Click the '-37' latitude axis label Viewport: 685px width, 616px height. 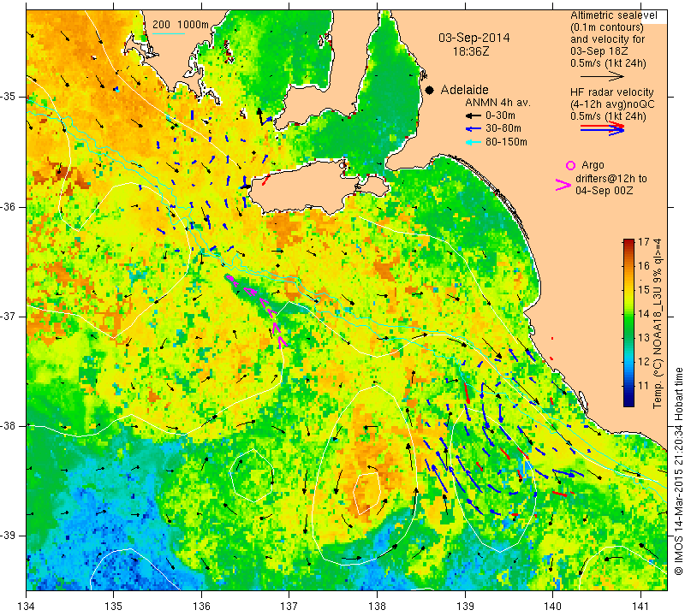(x=9, y=316)
